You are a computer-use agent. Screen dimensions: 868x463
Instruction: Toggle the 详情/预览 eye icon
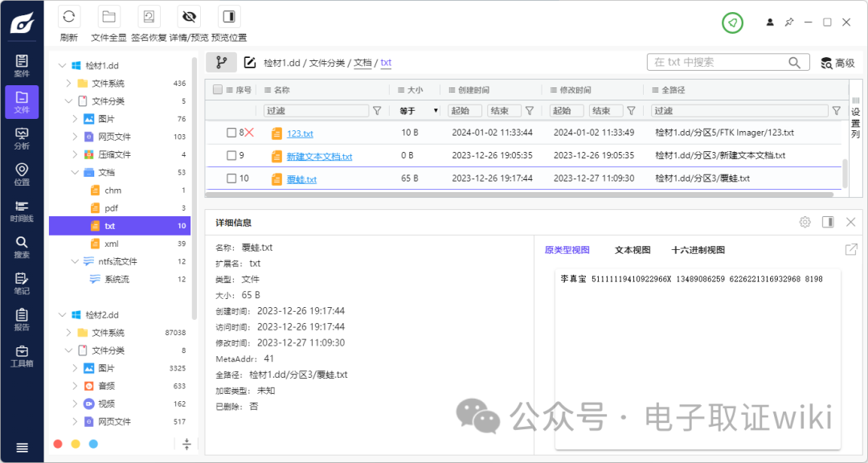(x=189, y=17)
